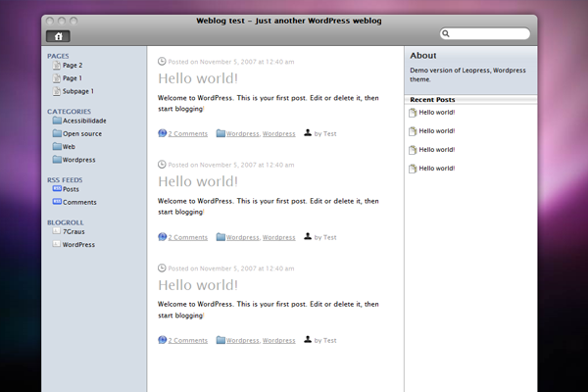Image resolution: width=588 pixels, height=392 pixels.
Task: Click the home icon button
Action: point(58,36)
